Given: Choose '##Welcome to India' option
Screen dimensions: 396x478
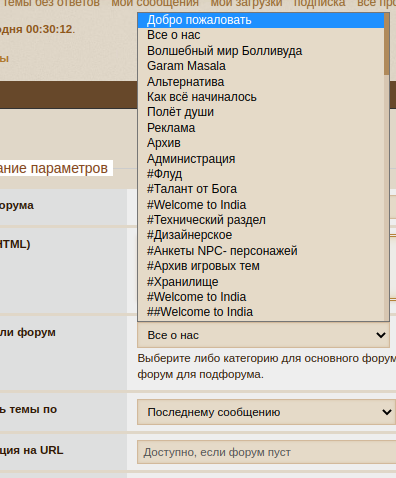Looking at the screenshot, I should (261, 312).
